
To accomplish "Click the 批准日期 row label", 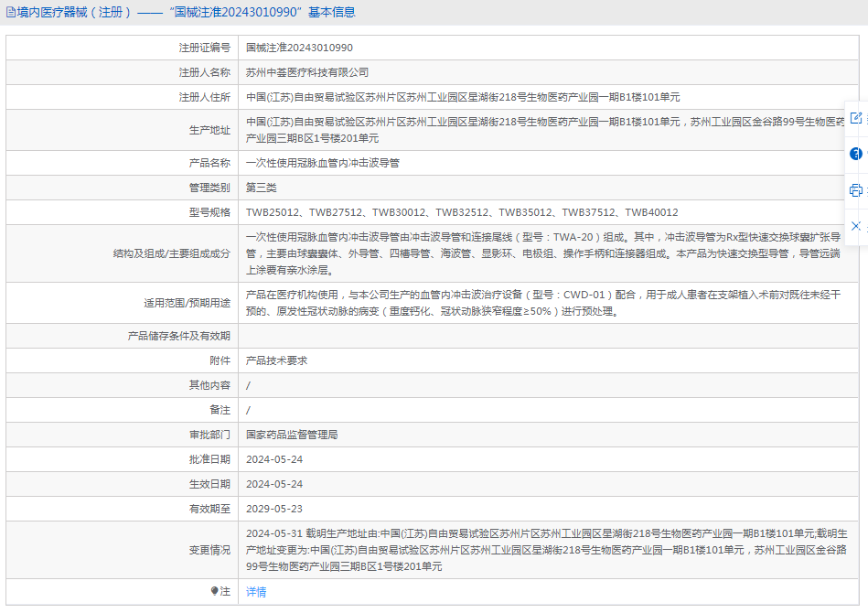I will point(209,459).
